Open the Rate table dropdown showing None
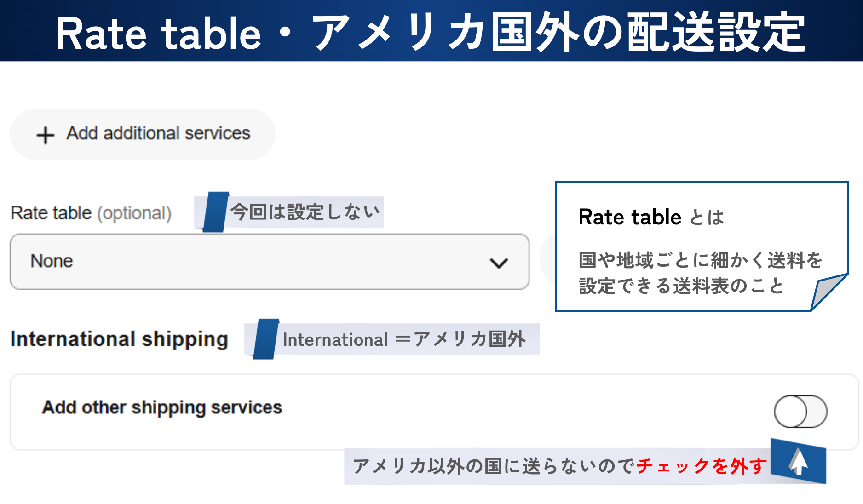Screen dimensions: 863x504 coord(269,262)
